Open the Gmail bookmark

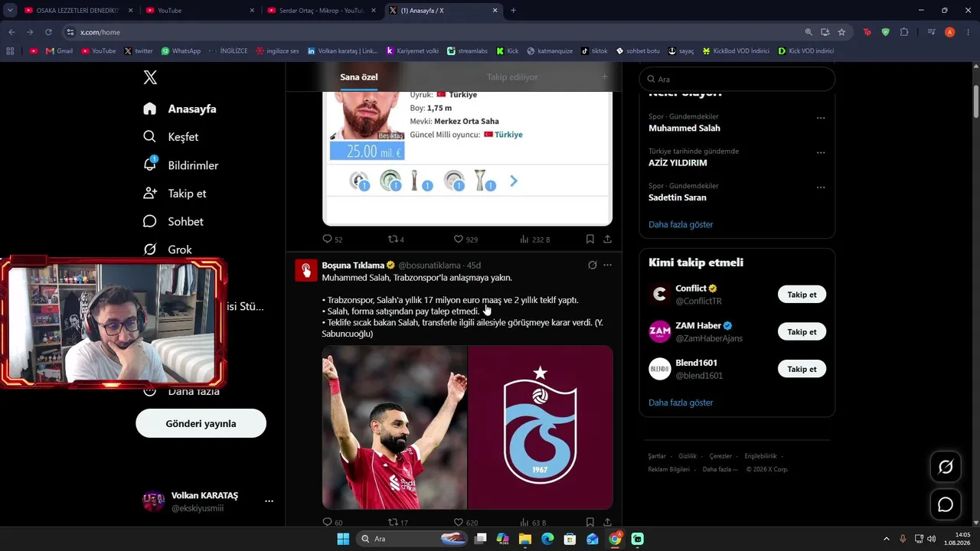pos(59,51)
